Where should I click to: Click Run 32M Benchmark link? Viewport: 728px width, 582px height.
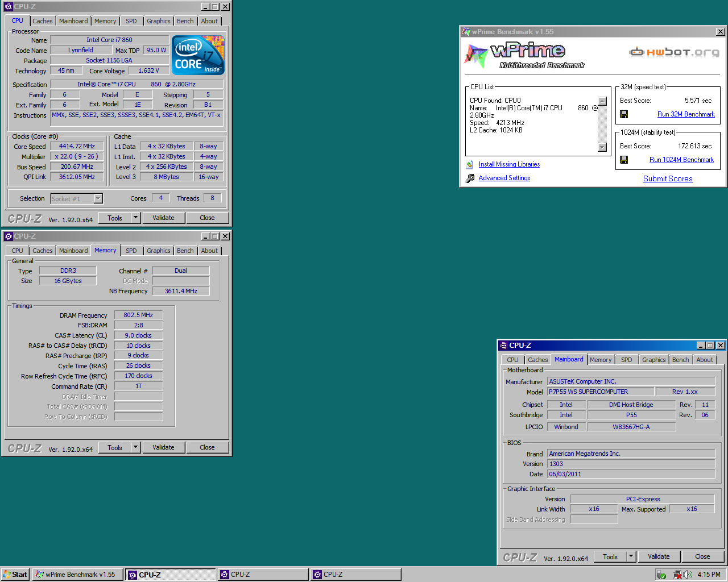click(x=686, y=114)
